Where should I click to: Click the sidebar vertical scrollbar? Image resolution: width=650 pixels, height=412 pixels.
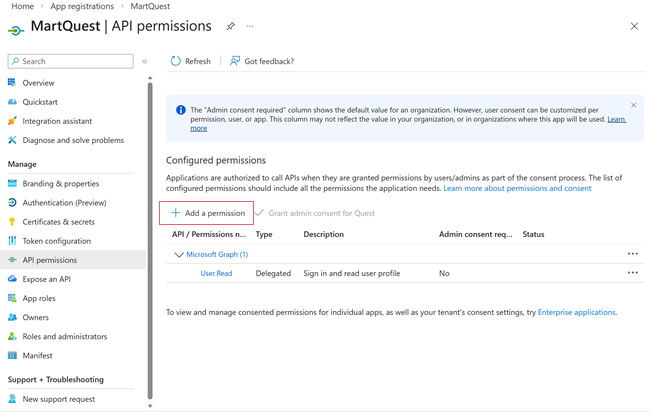point(150,240)
